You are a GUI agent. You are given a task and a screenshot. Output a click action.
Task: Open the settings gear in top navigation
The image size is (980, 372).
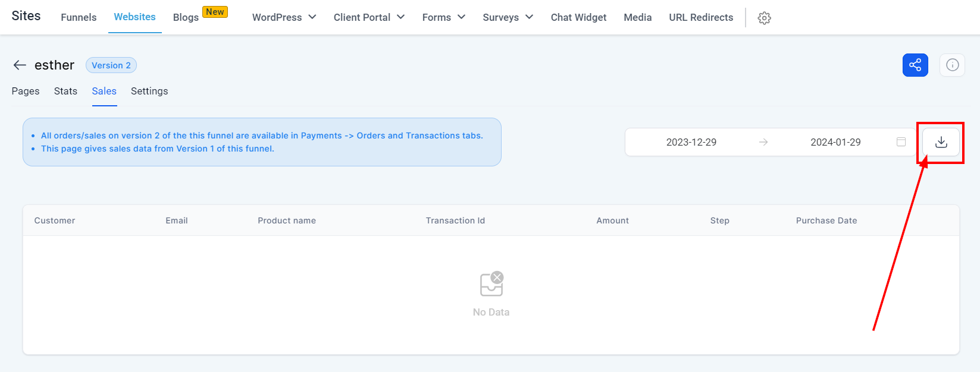pos(765,18)
